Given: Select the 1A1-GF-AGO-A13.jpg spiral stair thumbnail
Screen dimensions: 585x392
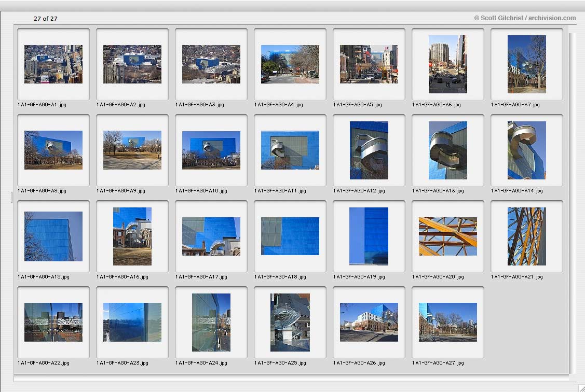Looking at the screenshot, I should pos(447,150).
